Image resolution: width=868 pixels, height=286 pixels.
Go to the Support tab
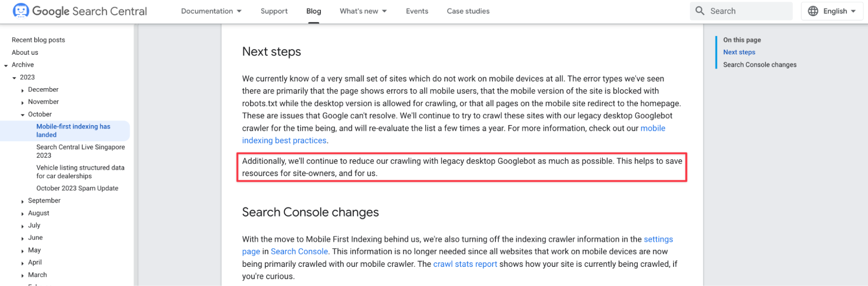click(274, 11)
